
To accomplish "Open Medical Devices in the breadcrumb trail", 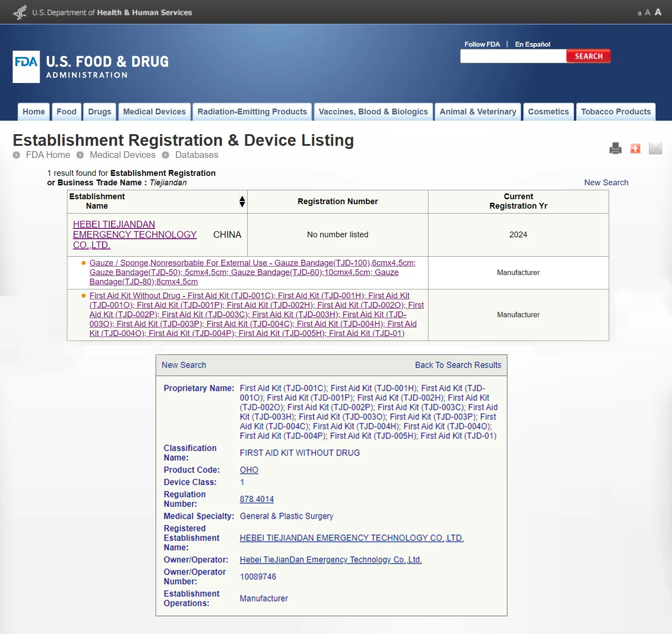I will click(122, 155).
